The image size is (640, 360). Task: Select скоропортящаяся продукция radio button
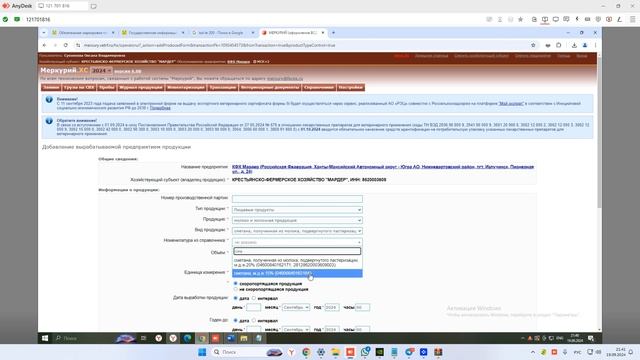[236, 283]
